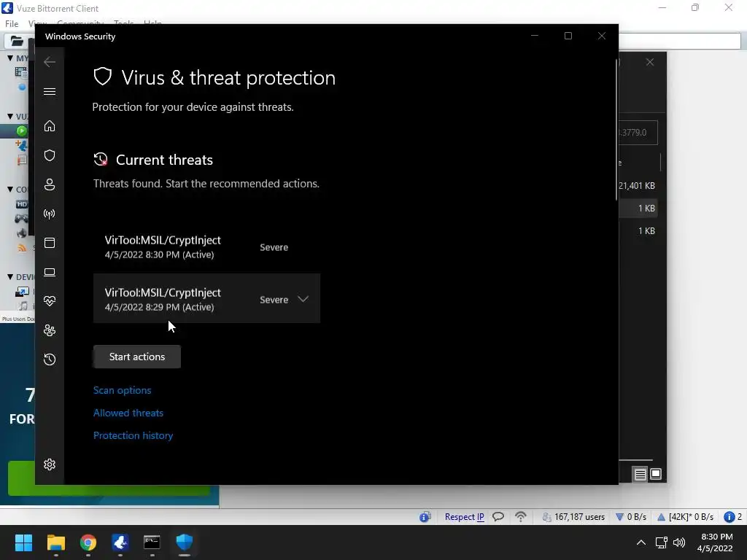747x560 pixels.
Task: Go back using the Windows Security back arrow
Action: (50, 62)
